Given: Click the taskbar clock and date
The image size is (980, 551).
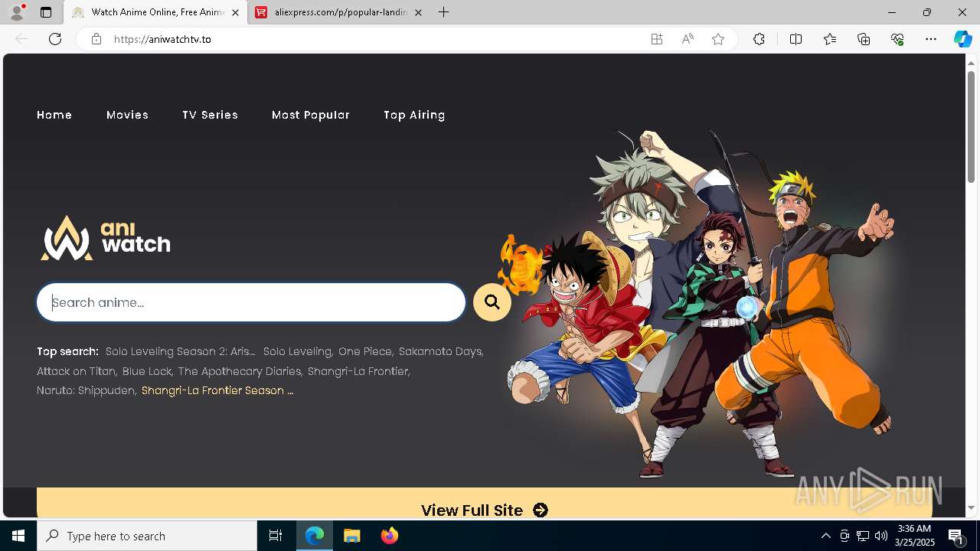Looking at the screenshot, I should pyautogui.click(x=914, y=536).
